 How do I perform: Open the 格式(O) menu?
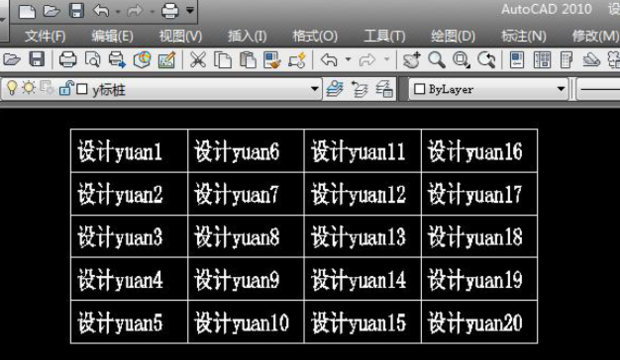(x=315, y=36)
